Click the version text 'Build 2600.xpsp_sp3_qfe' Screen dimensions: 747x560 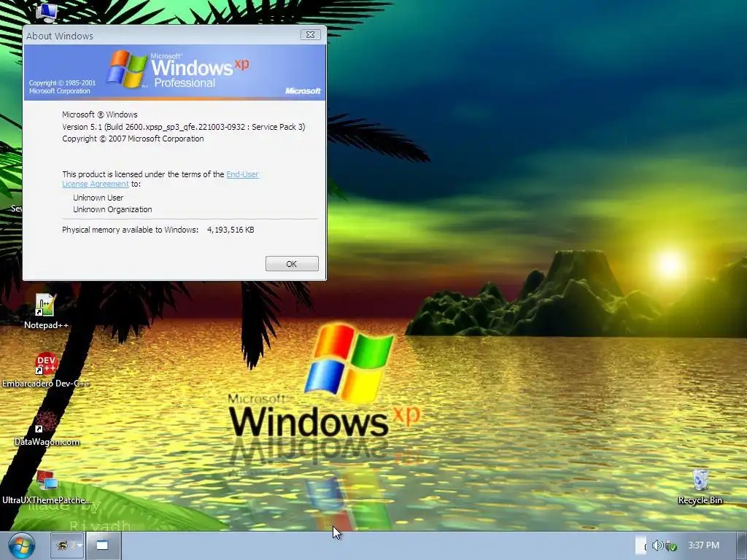click(x=175, y=127)
